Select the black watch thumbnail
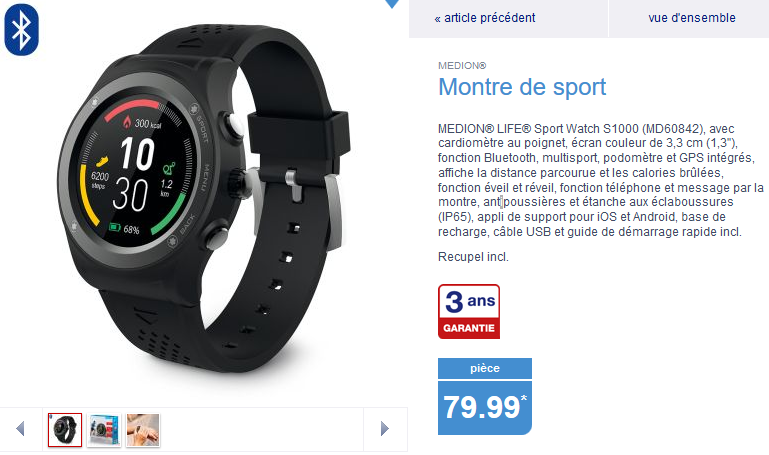Screen dimensions: 769x455 click(x=65, y=430)
